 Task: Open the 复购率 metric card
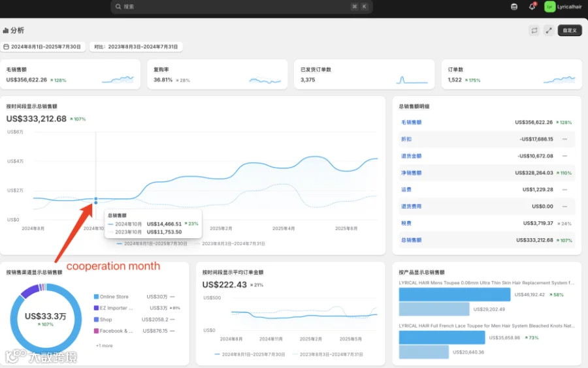(x=217, y=74)
